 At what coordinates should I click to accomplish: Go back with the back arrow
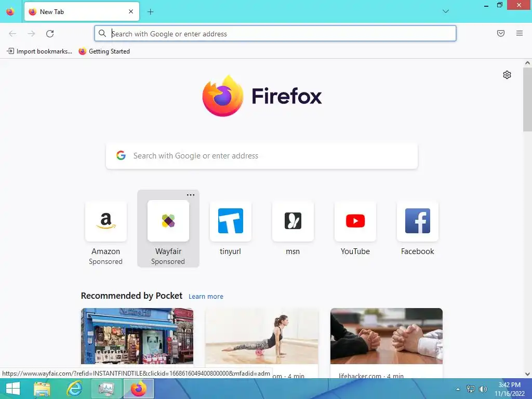coord(12,34)
